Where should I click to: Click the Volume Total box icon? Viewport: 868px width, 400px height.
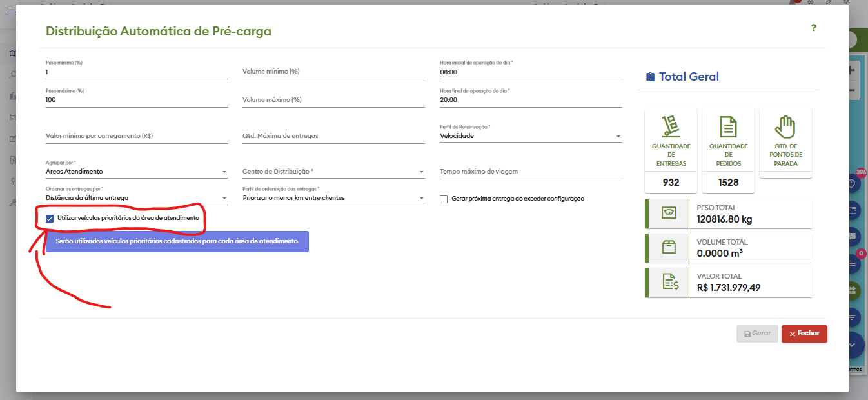[669, 248]
